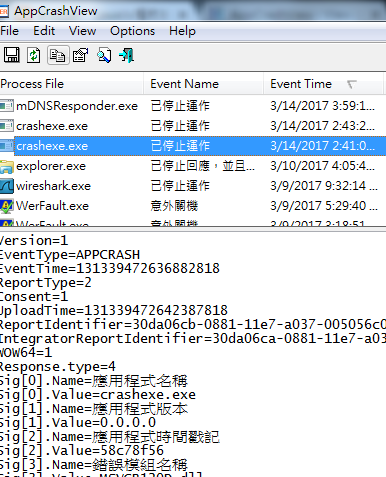Click the Sig[0].Value=crashexe.exe line
386x477 pixels.
tap(98, 395)
